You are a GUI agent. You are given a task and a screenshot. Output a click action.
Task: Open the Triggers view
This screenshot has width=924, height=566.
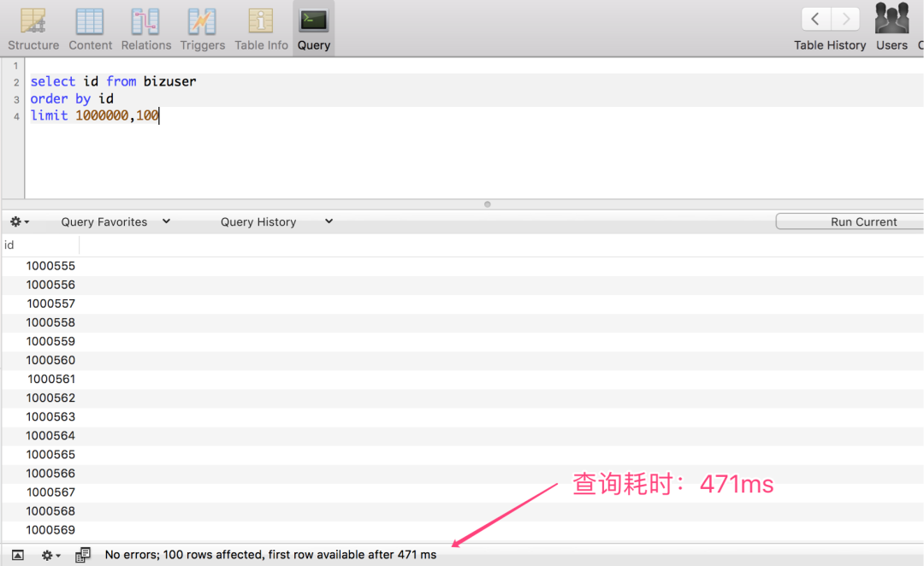pos(202,22)
